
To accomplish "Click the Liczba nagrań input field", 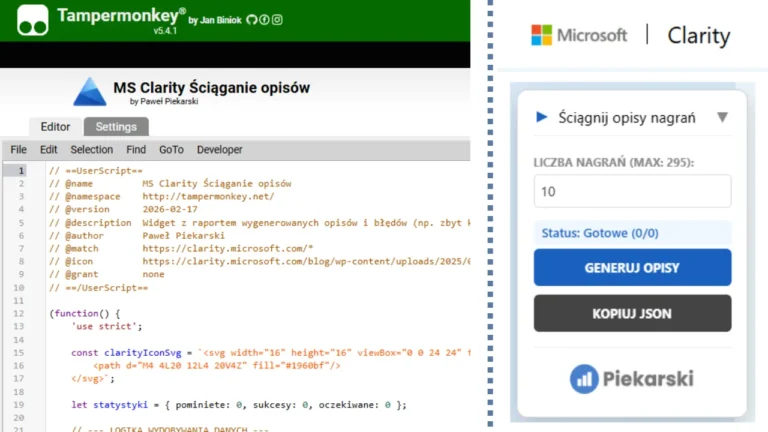I will tap(632, 191).
